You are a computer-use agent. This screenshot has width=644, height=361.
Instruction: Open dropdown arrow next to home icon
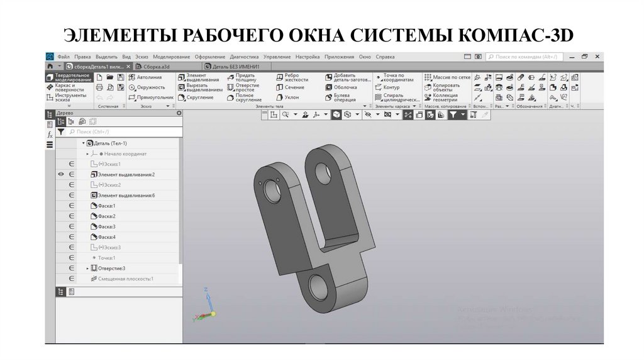tap(59, 66)
